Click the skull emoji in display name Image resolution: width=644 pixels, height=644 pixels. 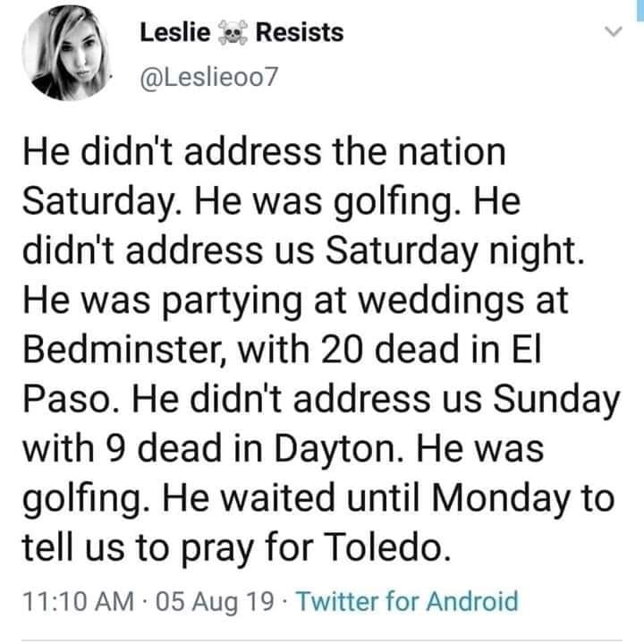(233, 34)
